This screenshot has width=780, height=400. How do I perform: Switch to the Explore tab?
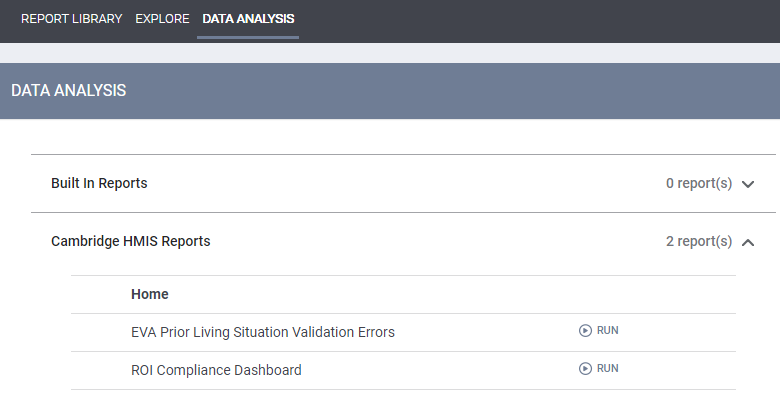(x=162, y=19)
